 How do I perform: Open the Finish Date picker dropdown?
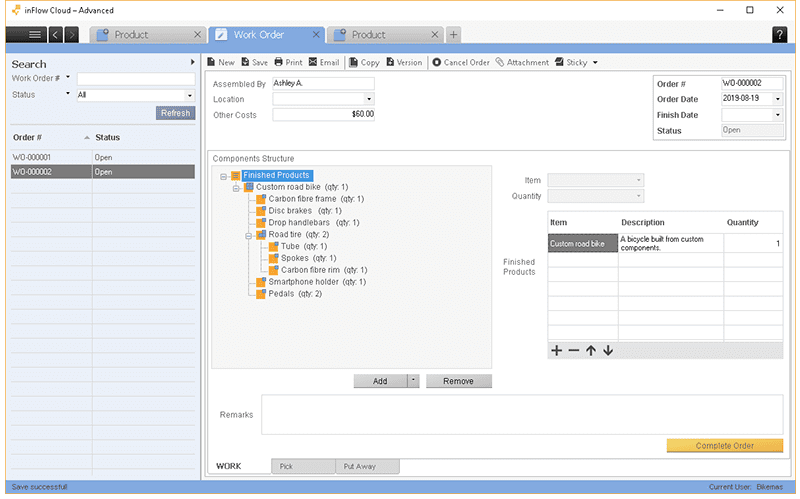tap(778, 115)
